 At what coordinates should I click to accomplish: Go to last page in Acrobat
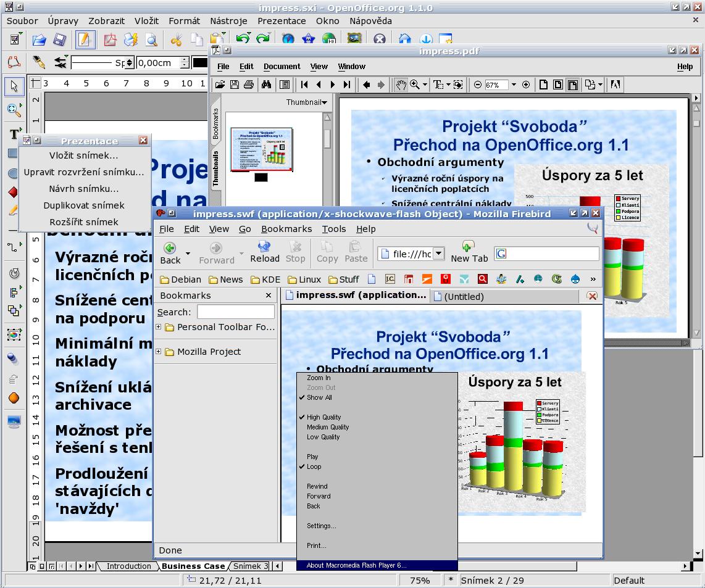tap(347, 85)
